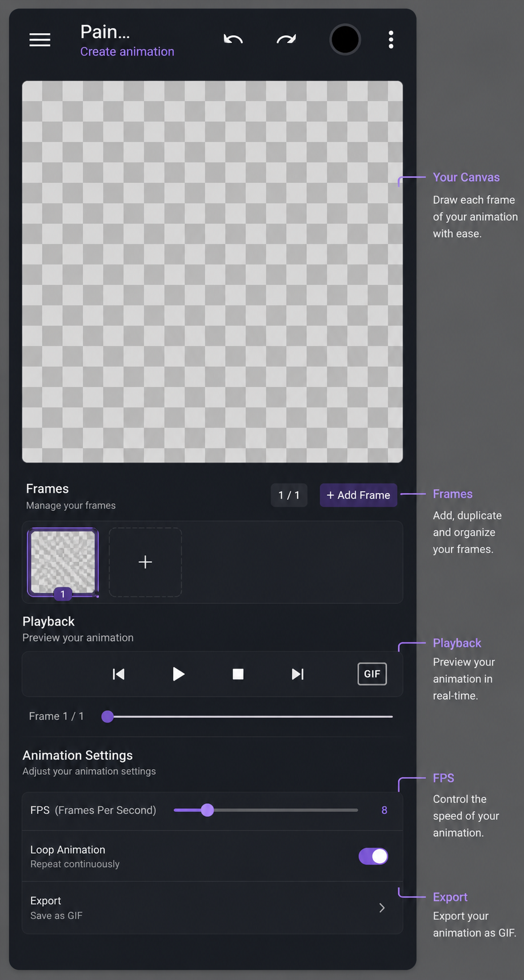The image size is (524, 980).
Task: Click the Create animation subtitle
Action: click(127, 51)
